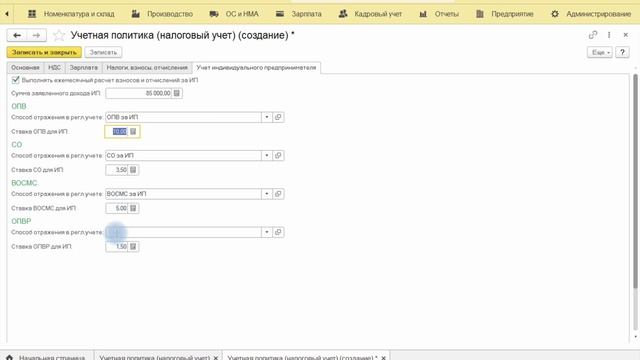The image size is (640, 360).
Task: Open the Производство section
Action: point(162,14)
